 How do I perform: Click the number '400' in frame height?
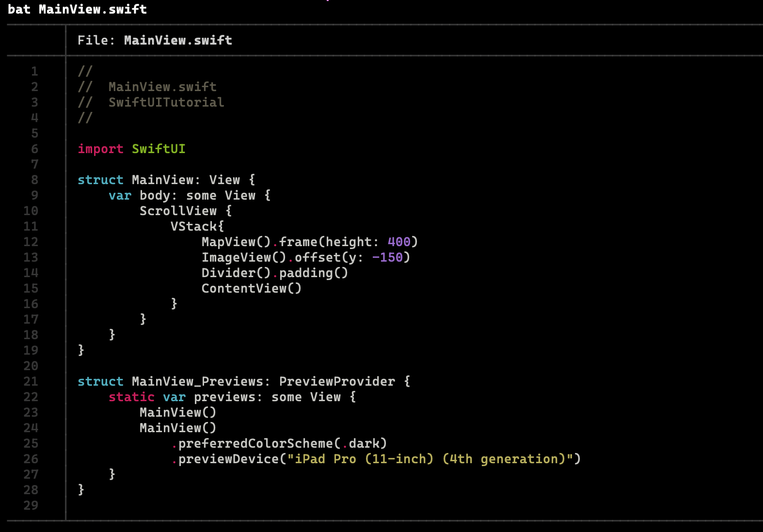tap(399, 242)
